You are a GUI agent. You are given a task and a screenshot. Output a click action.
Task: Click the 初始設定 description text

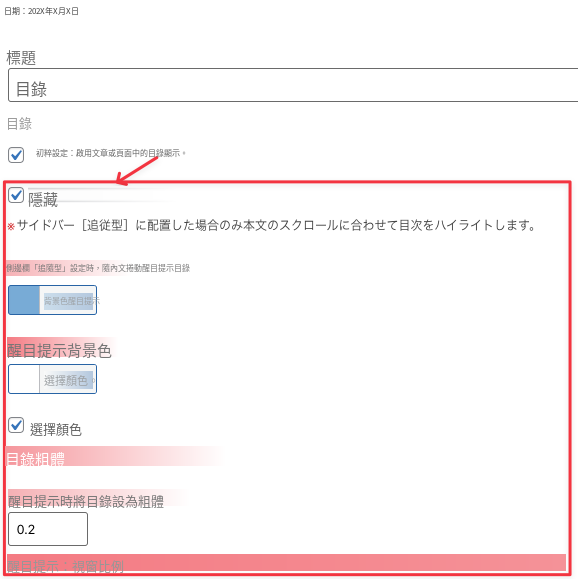point(110,153)
